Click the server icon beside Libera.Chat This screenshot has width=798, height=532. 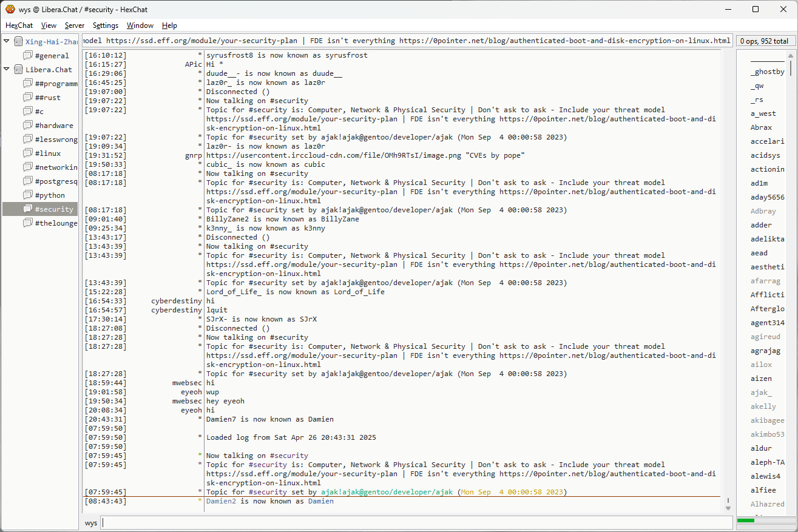click(x=18, y=69)
